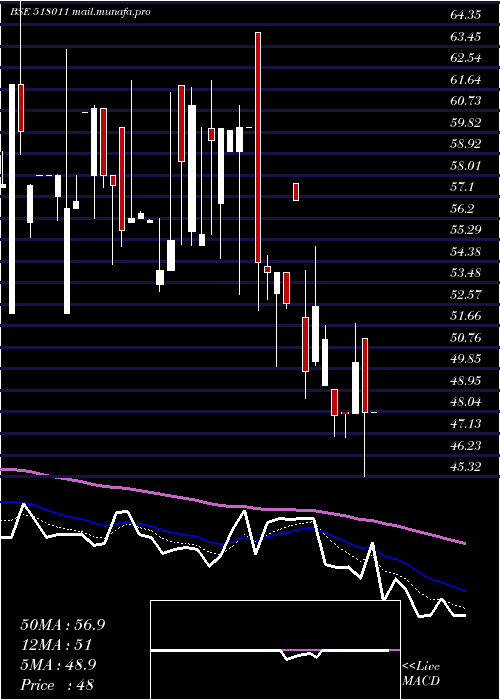Click the 60.73 price axis label
The height and width of the screenshot is (700, 500).
tap(466, 101)
